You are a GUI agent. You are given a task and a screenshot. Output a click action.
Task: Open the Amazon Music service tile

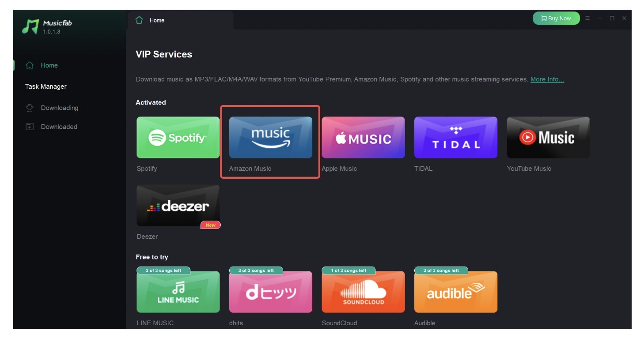(x=270, y=137)
